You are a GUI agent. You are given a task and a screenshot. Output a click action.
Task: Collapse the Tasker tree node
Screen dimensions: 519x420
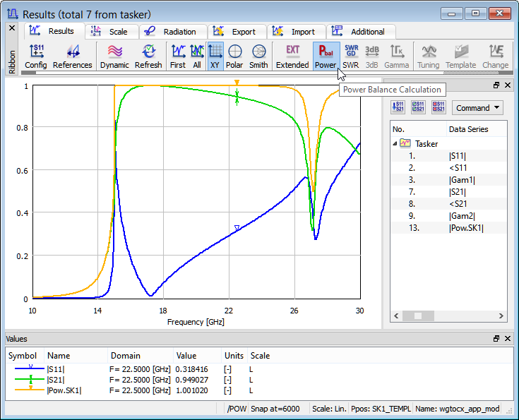point(395,143)
